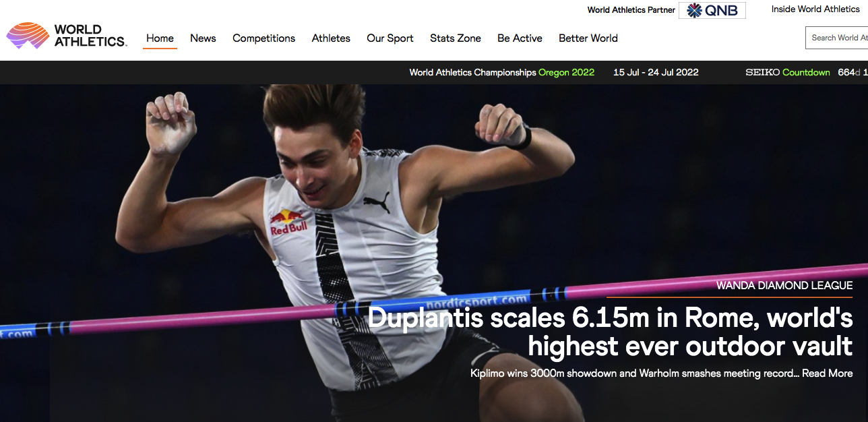Focus the Search World Athletics field
This screenshot has width=868, height=422.
[x=836, y=38]
